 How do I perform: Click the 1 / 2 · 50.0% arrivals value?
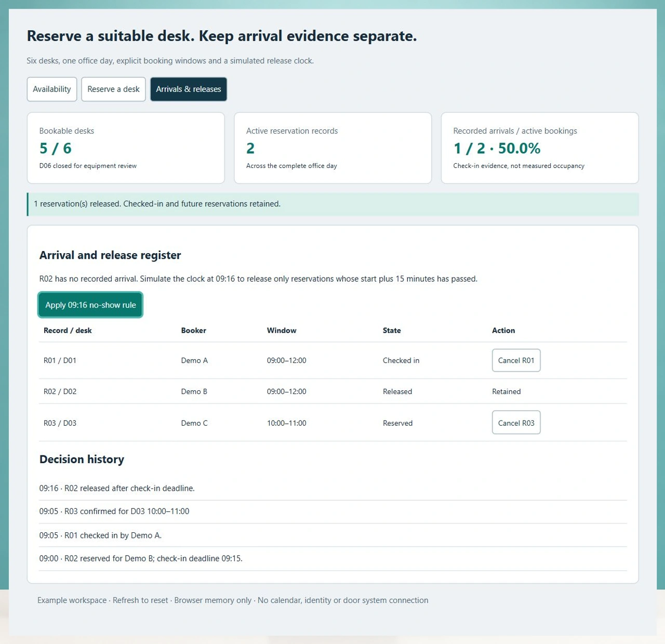497,149
